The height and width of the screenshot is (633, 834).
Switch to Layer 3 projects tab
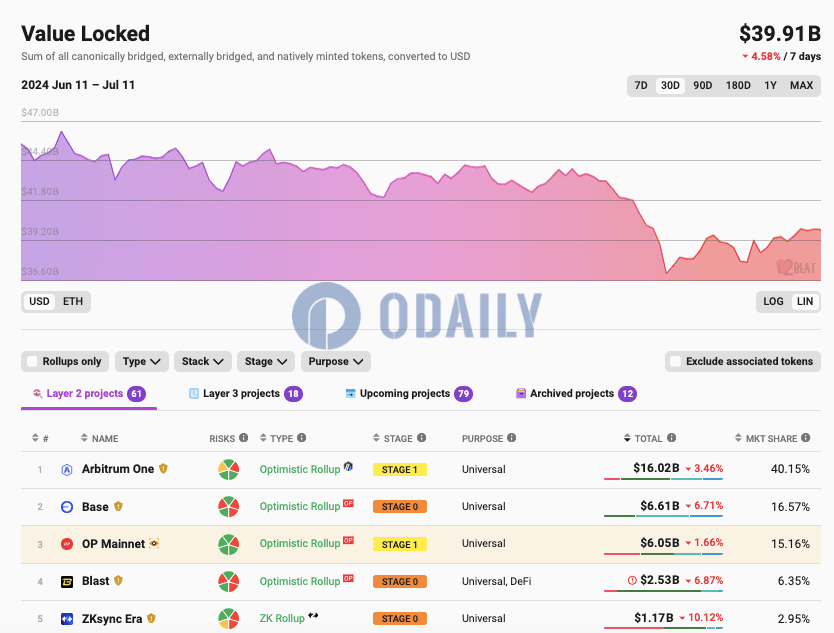pyautogui.click(x=246, y=394)
